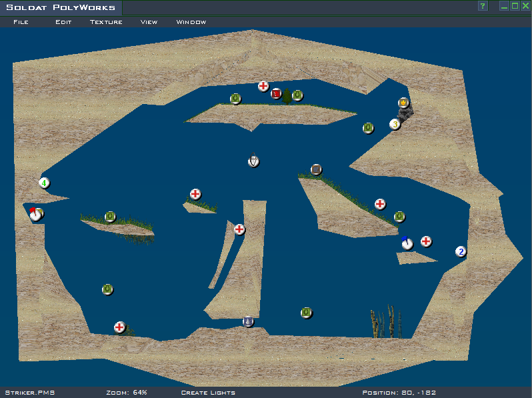Pick the gray square icon on the grassy slope

pos(316,170)
